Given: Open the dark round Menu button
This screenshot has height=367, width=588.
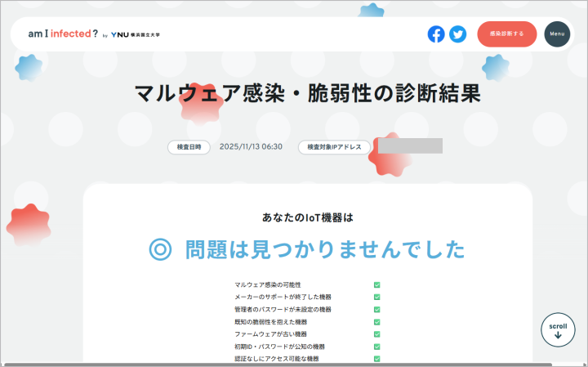Looking at the screenshot, I should pyautogui.click(x=557, y=34).
